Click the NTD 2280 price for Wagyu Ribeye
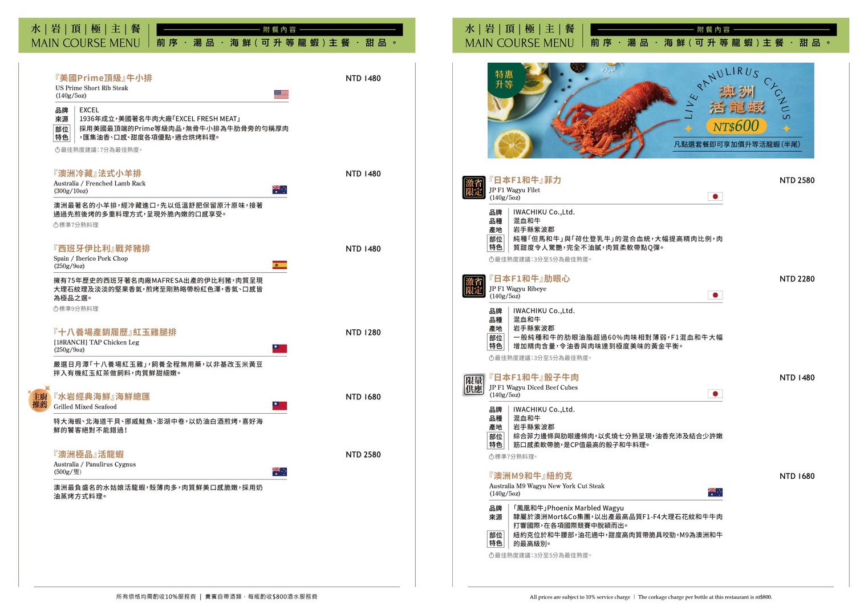 pos(797,279)
